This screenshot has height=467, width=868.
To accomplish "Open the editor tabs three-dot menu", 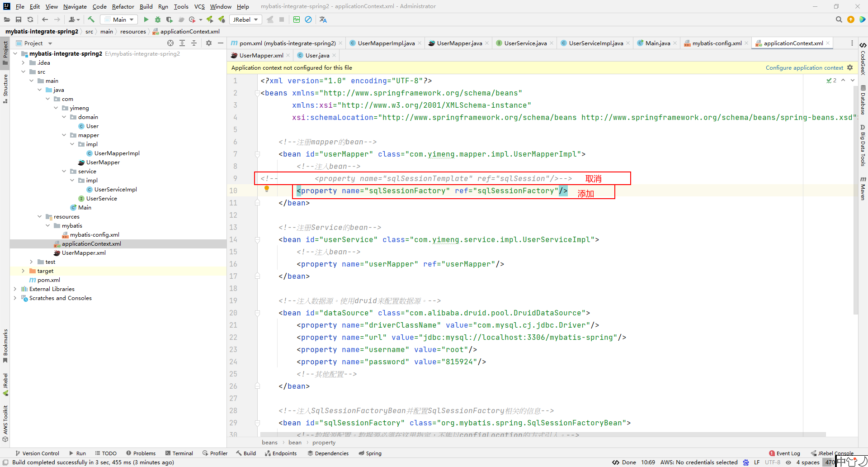I will [852, 43].
